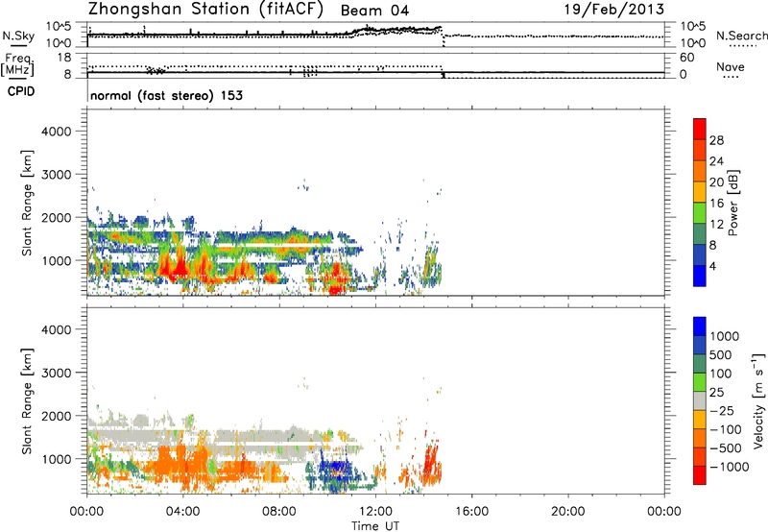Click the 'Zhongshan Station (fitACF)' title
The height and width of the screenshot is (532, 768).
coord(205,10)
